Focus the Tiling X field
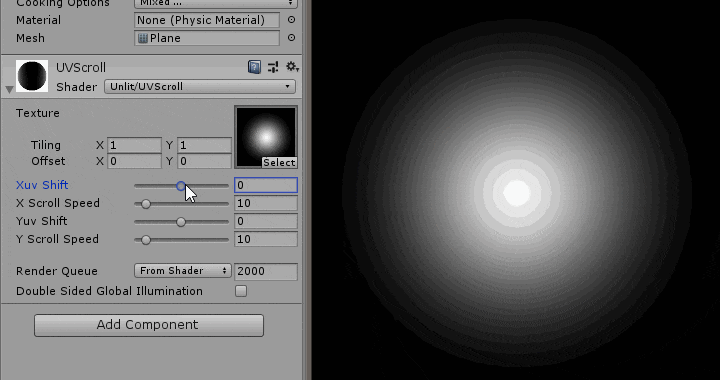Image resolution: width=720 pixels, height=380 pixels. tap(134, 145)
